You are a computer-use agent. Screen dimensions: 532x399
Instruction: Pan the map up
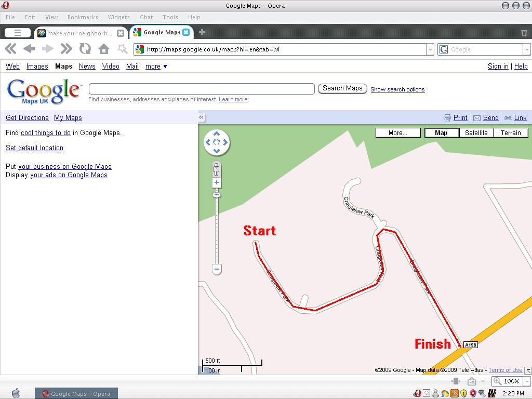tap(217, 134)
